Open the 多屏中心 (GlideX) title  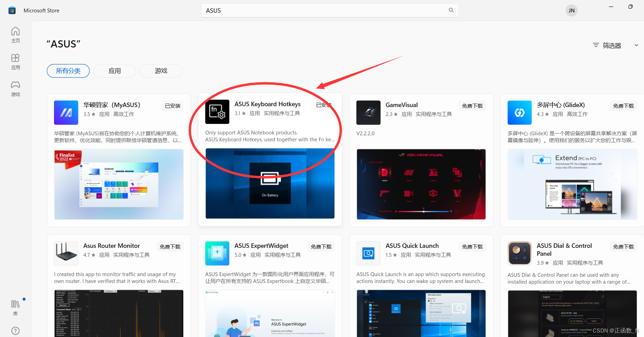coord(561,105)
